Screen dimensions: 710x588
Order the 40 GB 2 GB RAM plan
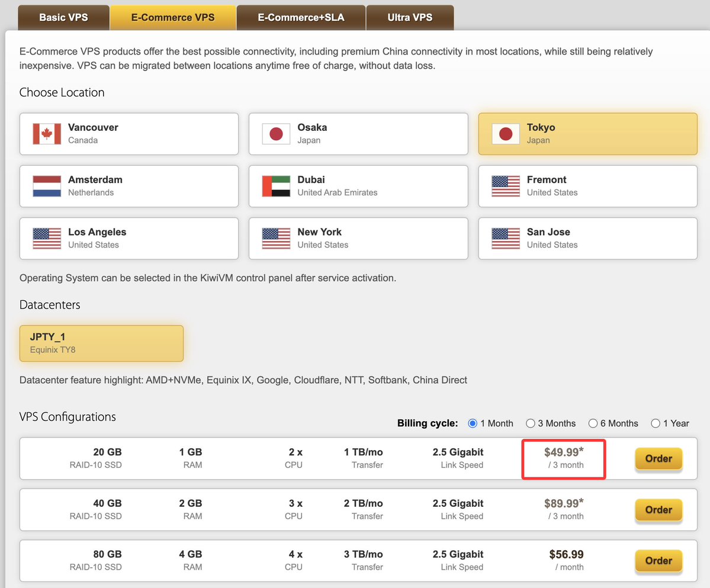pos(658,510)
